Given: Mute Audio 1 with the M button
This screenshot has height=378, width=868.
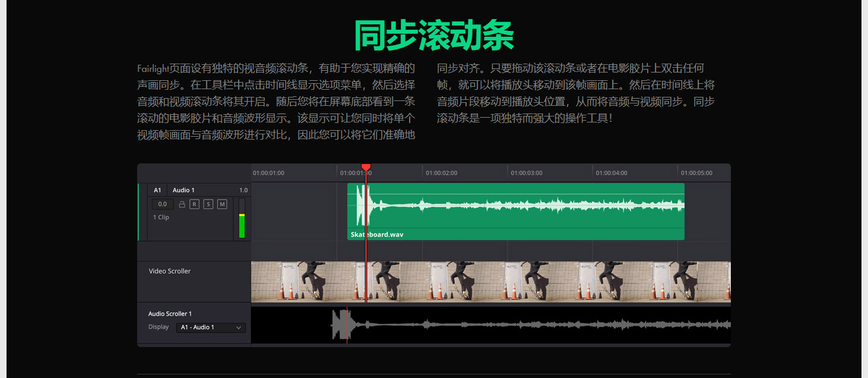Looking at the screenshot, I should point(222,204).
